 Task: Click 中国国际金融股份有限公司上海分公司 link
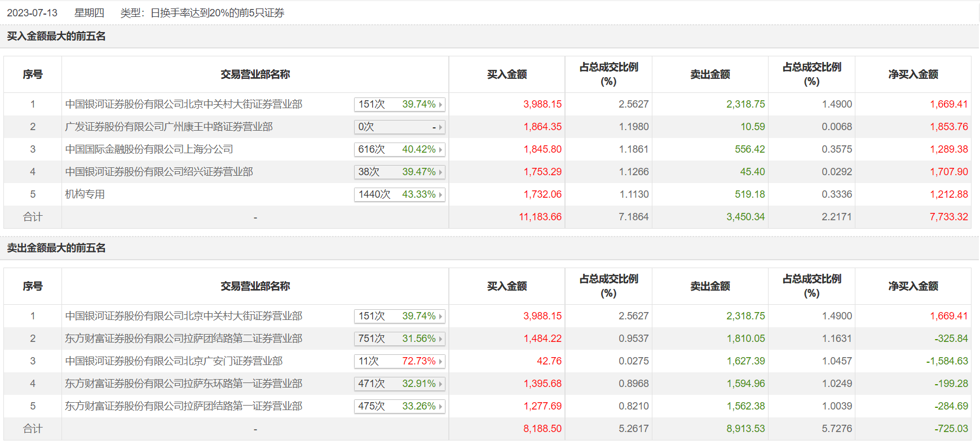click(x=149, y=149)
